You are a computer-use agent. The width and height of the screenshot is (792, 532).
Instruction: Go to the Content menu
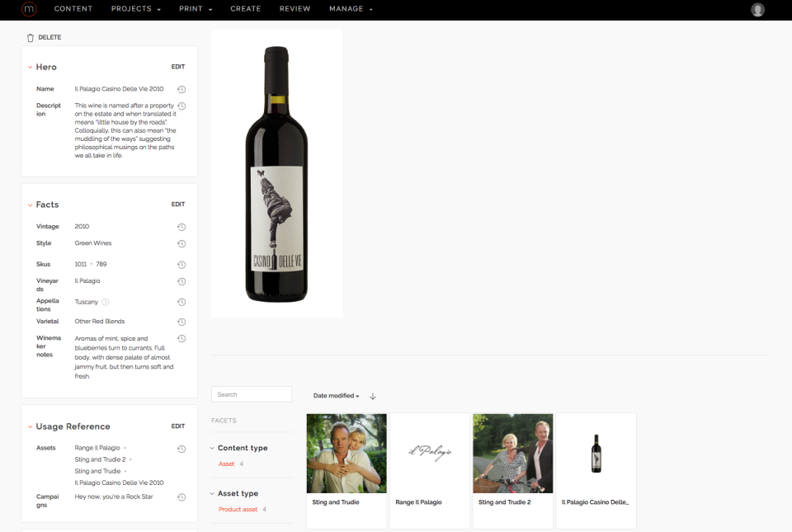[73, 8]
